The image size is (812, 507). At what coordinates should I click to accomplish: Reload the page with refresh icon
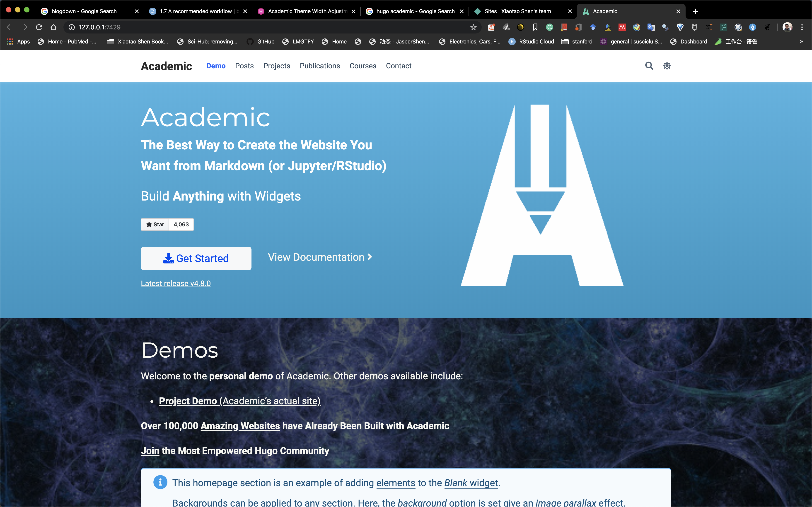pyautogui.click(x=39, y=27)
